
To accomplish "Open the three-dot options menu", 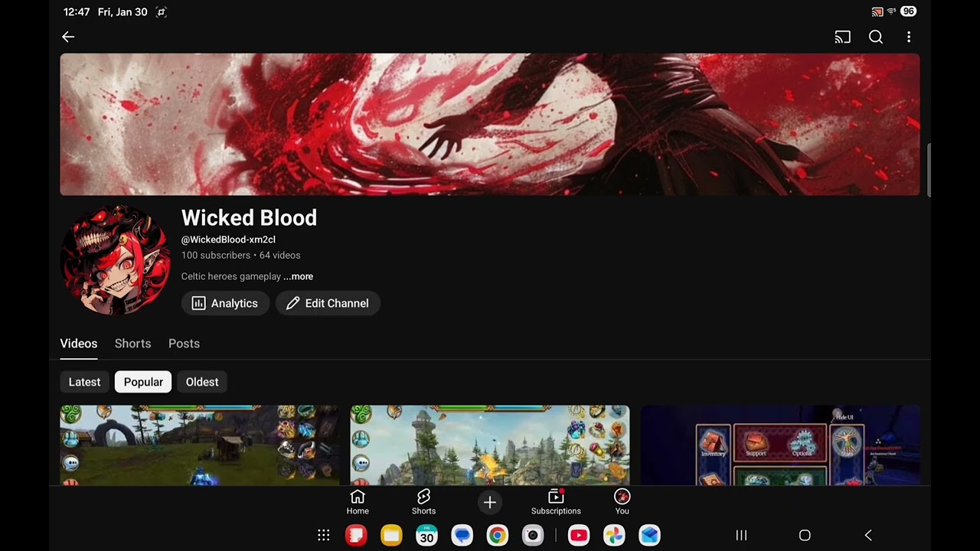I will coord(909,37).
